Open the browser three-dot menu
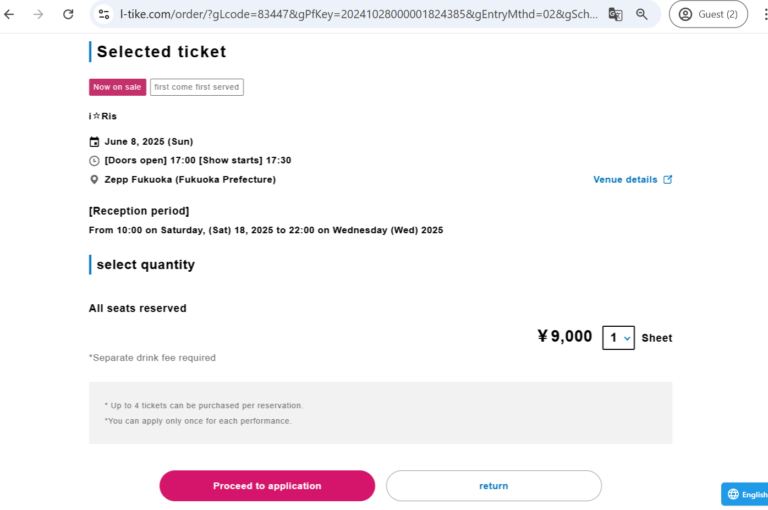 tap(764, 15)
